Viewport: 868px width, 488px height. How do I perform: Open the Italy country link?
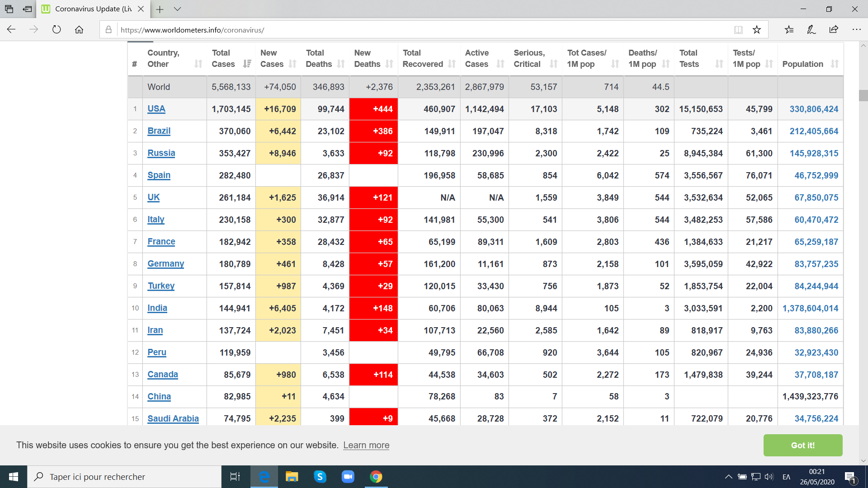pyautogui.click(x=156, y=220)
